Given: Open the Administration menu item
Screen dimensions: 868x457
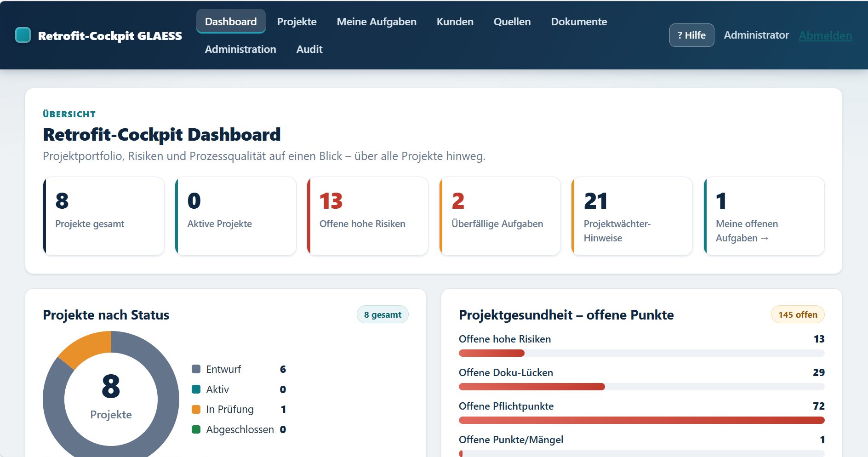Looking at the screenshot, I should 240,49.
